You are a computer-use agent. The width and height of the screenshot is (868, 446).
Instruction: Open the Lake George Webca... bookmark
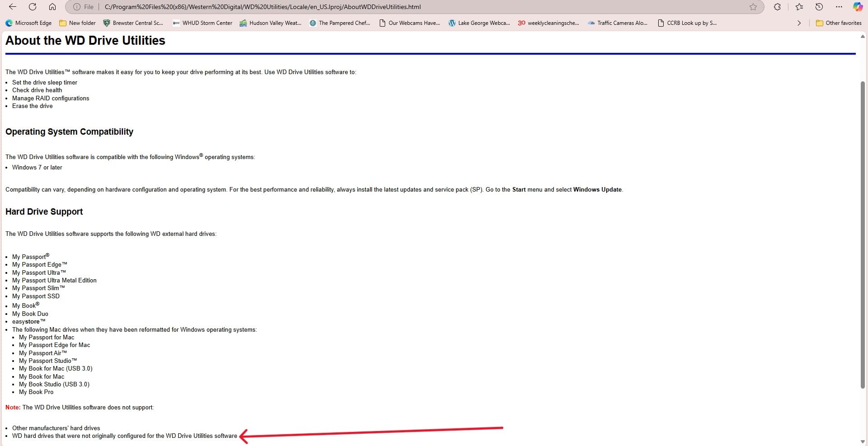click(x=479, y=23)
